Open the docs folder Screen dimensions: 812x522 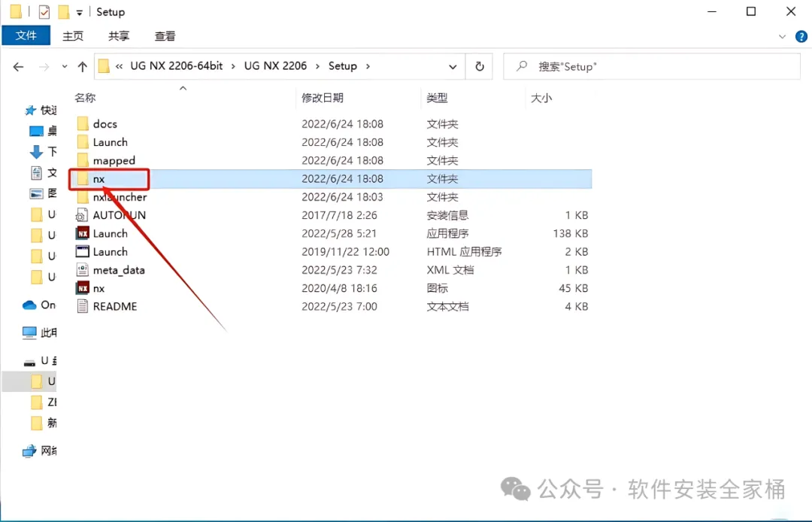pyautogui.click(x=105, y=124)
